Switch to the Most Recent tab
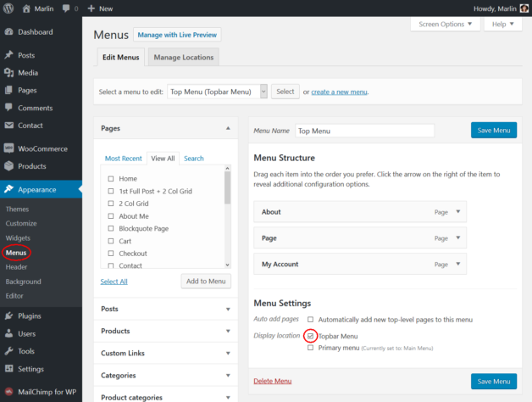Viewport: 532px width, 402px height. point(123,159)
